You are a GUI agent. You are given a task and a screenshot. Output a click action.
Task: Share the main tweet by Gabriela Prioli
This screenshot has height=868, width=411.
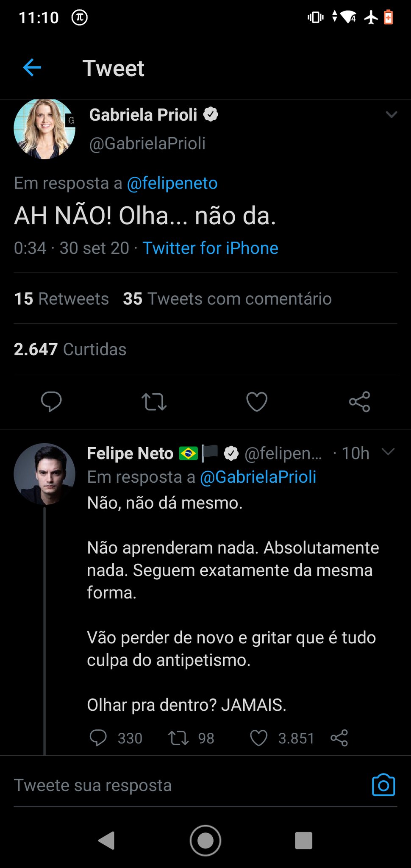click(x=359, y=402)
